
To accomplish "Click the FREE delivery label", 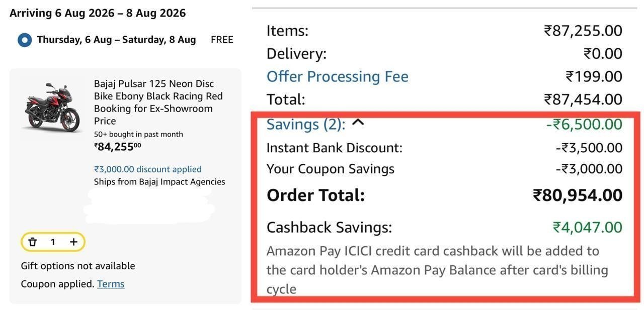I will tap(222, 40).
